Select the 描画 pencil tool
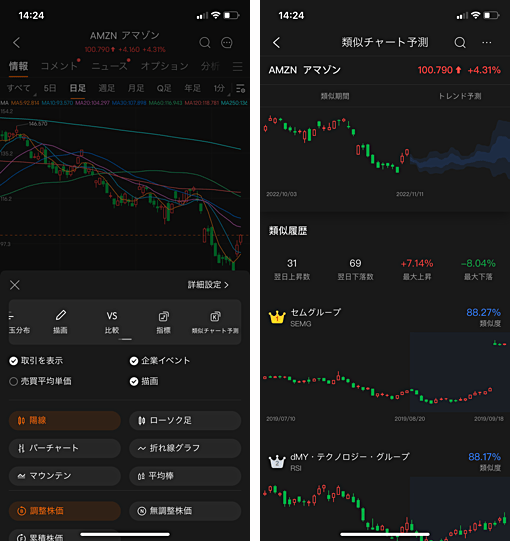510x541 pixels. (60, 322)
